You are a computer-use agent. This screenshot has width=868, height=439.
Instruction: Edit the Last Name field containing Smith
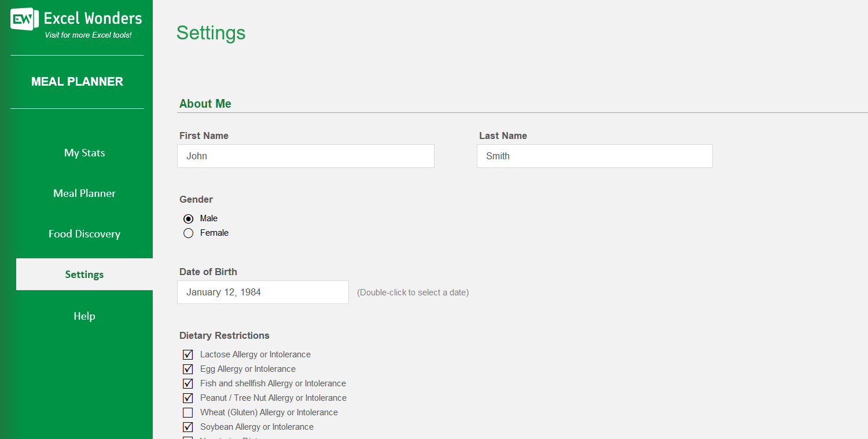coord(594,156)
